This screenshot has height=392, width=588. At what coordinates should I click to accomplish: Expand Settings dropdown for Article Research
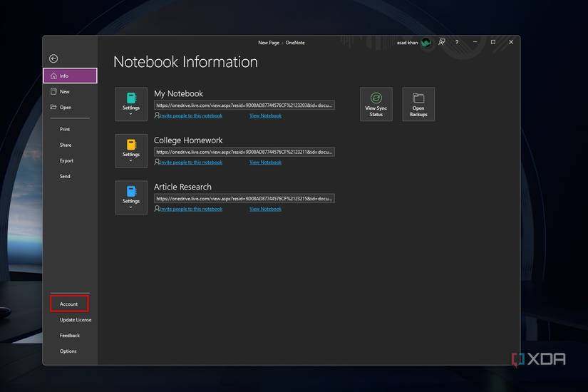tap(131, 197)
